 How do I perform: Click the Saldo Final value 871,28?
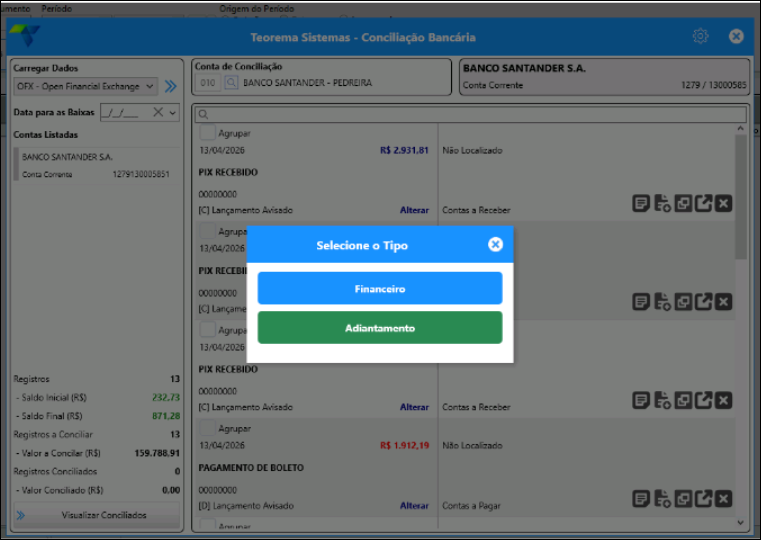click(165, 416)
